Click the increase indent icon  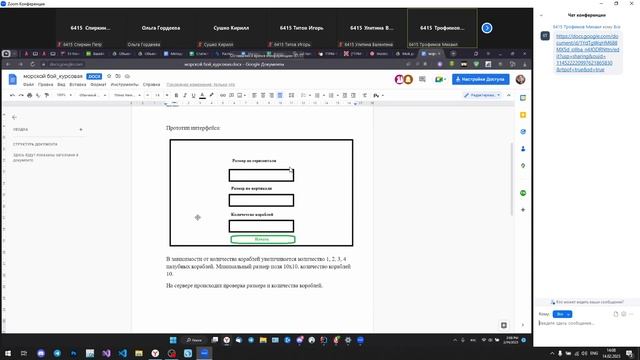[353, 95]
